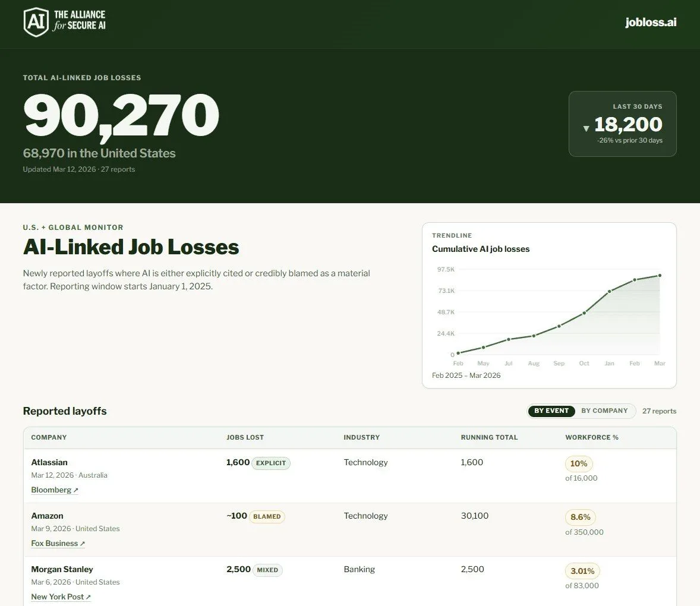Image resolution: width=700 pixels, height=606 pixels.
Task: Open the Bloomberg source link
Action: (55, 490)
